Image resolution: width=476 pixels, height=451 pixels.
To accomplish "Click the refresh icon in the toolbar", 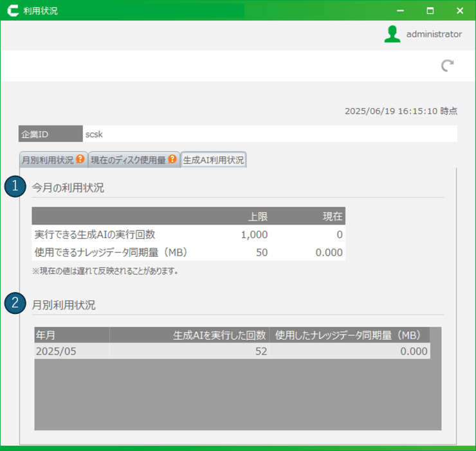I will (x=448, y=66).
